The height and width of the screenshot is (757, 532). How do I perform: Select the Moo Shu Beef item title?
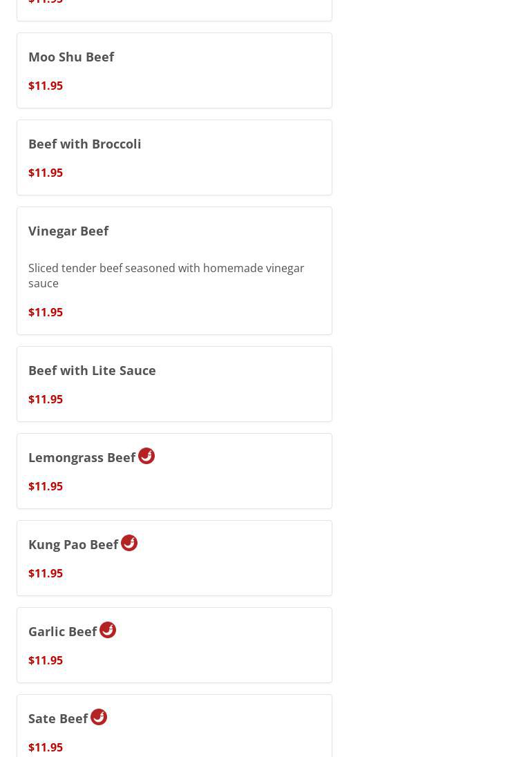pos(71,57)
